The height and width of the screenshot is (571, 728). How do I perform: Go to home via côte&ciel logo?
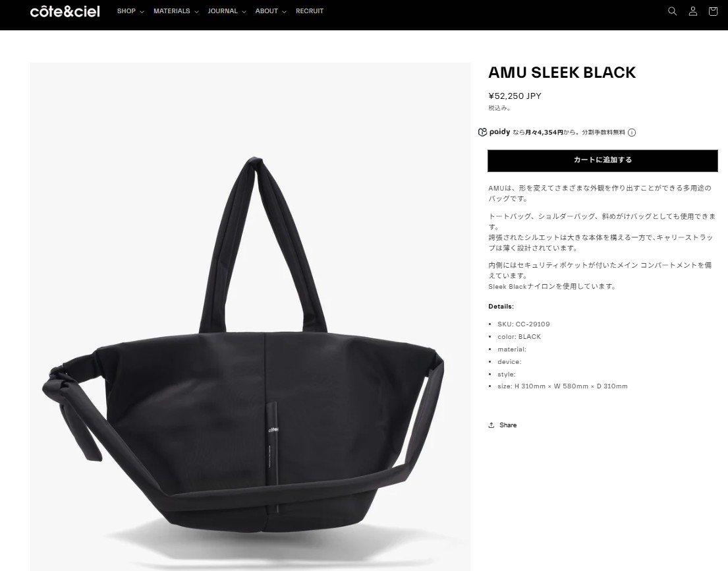65,11
